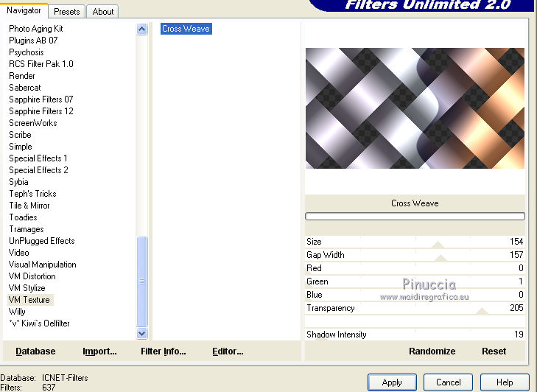Select °v° Kiwi's Oelfilter category
Screen dimensions: 537x392
tap(39, 323)
